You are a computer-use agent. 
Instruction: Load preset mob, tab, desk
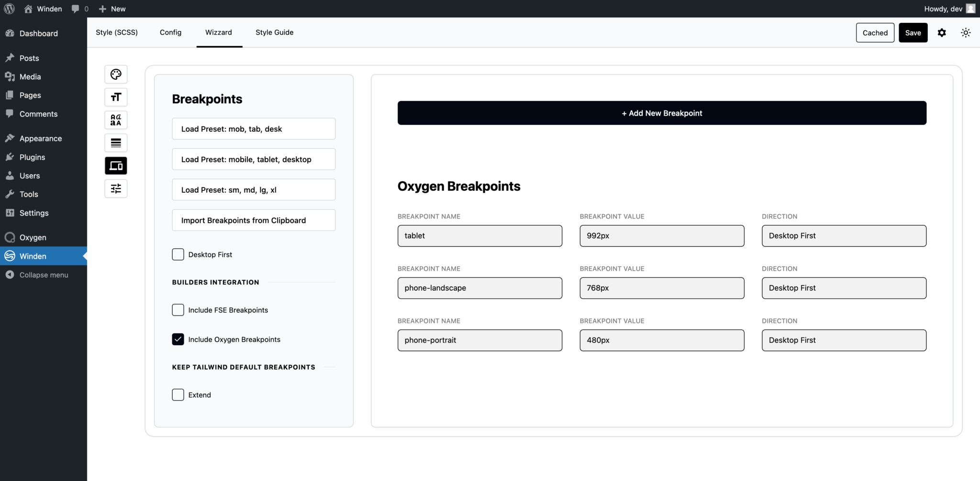(254, 129)
